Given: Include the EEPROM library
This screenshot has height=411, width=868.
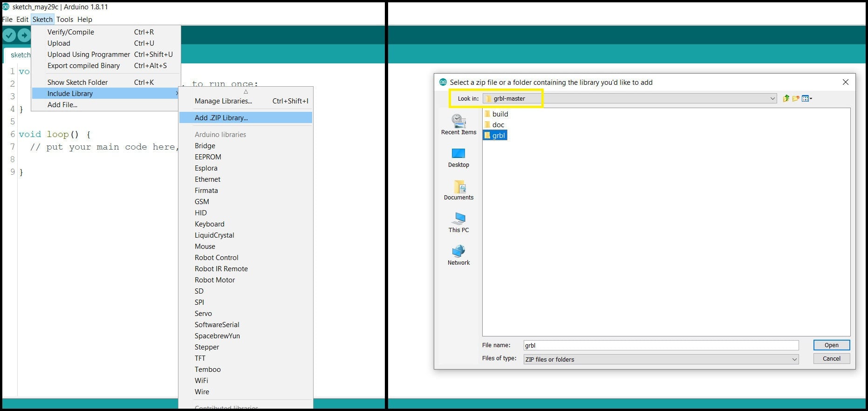Looking at the screenshot, I should pyautogui.click(x=246, y=157).
